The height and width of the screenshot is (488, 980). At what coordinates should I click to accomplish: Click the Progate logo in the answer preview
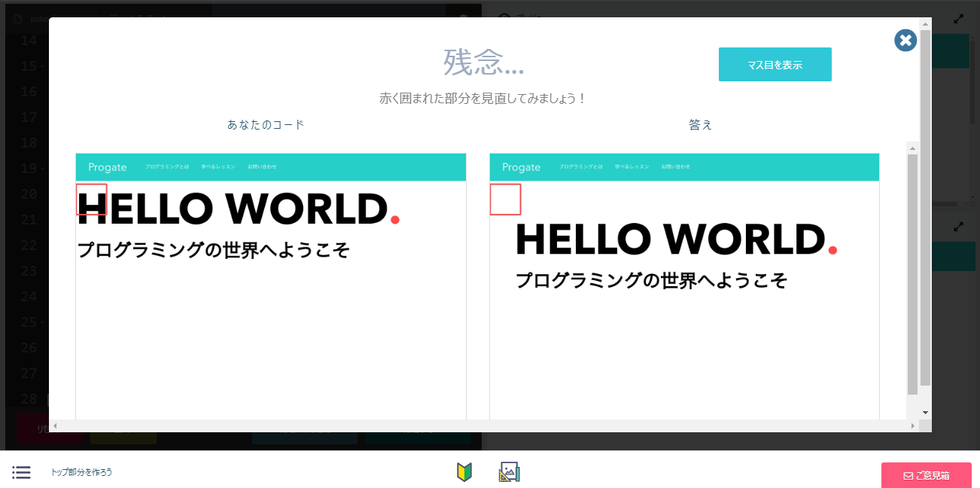[x=521, y=167]
